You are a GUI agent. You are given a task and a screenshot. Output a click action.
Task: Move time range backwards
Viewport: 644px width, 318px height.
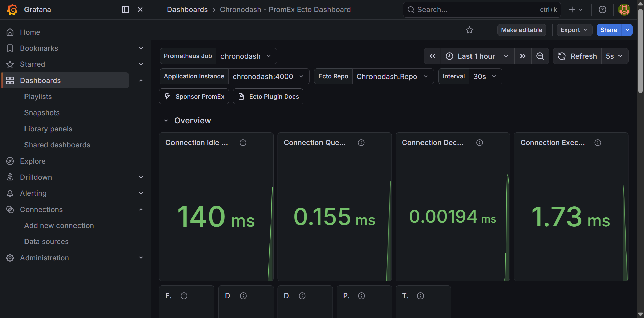[433, 56]
